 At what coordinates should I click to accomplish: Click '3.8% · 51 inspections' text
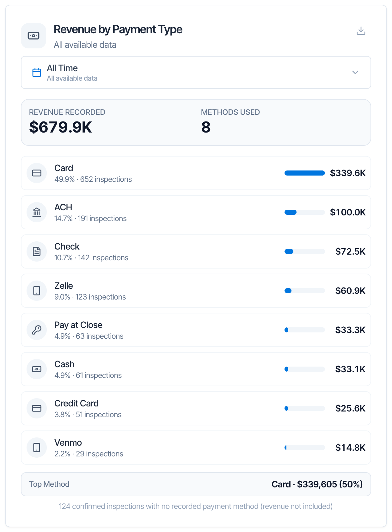[x=88, y=415]
